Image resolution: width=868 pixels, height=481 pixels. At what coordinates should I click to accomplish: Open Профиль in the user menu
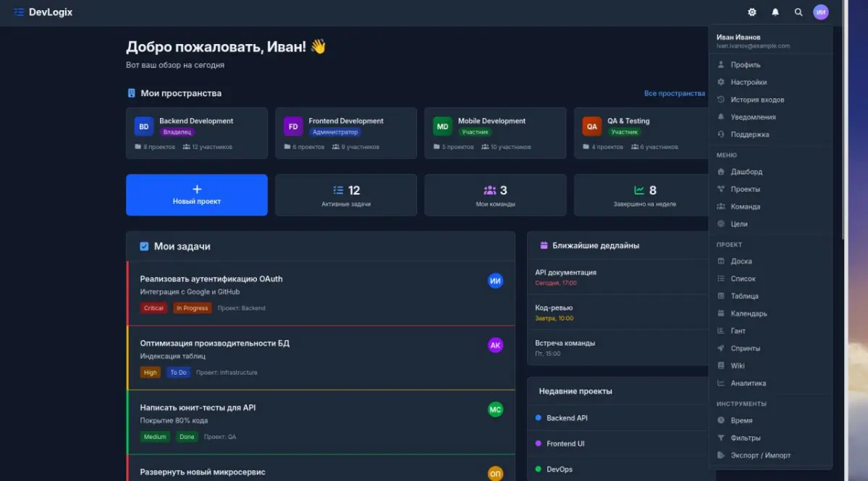(770, 64)
